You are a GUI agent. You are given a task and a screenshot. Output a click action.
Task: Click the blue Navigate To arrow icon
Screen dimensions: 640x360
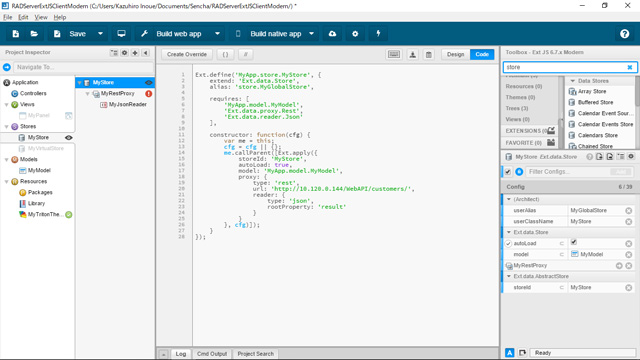[x=7, y=67]
